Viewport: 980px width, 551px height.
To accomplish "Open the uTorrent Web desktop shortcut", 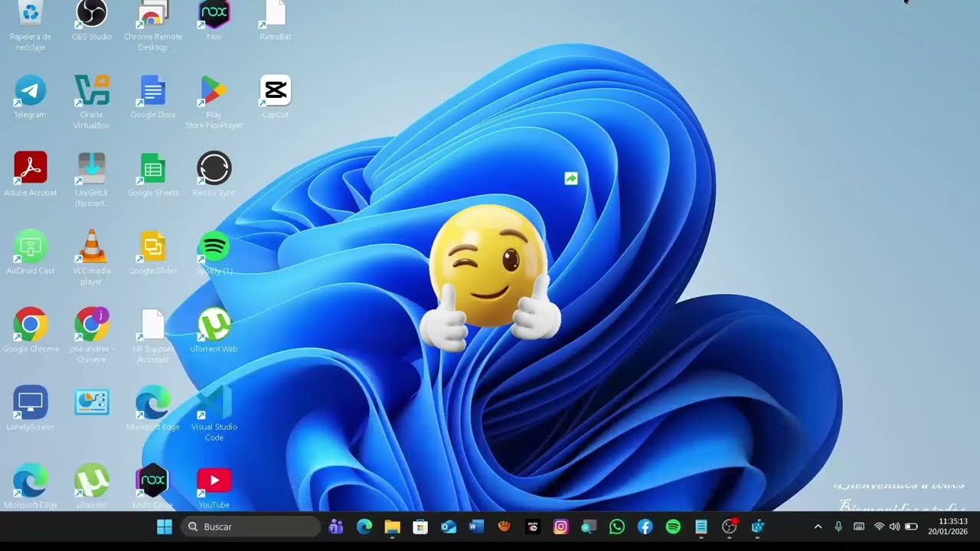I will coord(214,324).
